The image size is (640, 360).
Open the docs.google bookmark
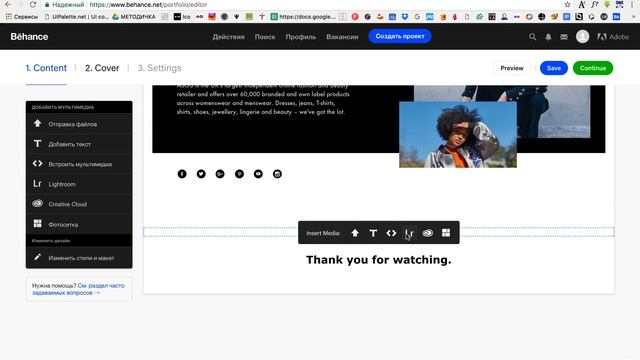(x=303, y=17)
